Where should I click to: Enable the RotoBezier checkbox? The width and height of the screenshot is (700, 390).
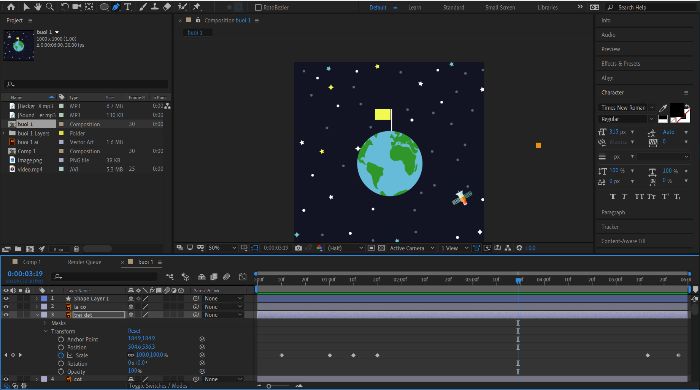[258, 7]
